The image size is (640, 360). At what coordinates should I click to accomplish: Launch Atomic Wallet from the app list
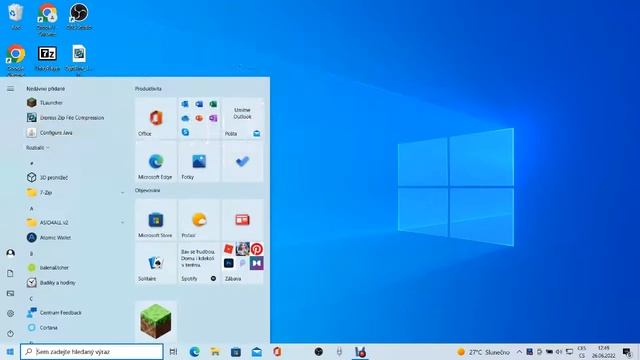(49, 238)
